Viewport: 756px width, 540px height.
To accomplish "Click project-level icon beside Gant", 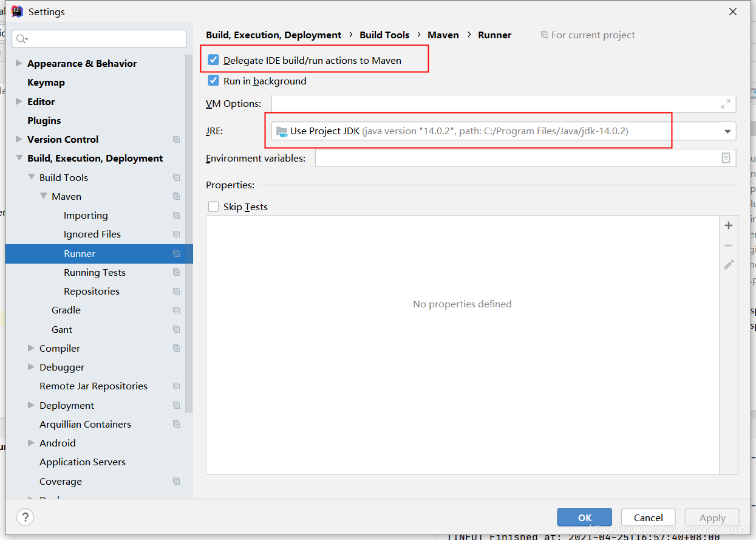I will (x=176, y=329).
